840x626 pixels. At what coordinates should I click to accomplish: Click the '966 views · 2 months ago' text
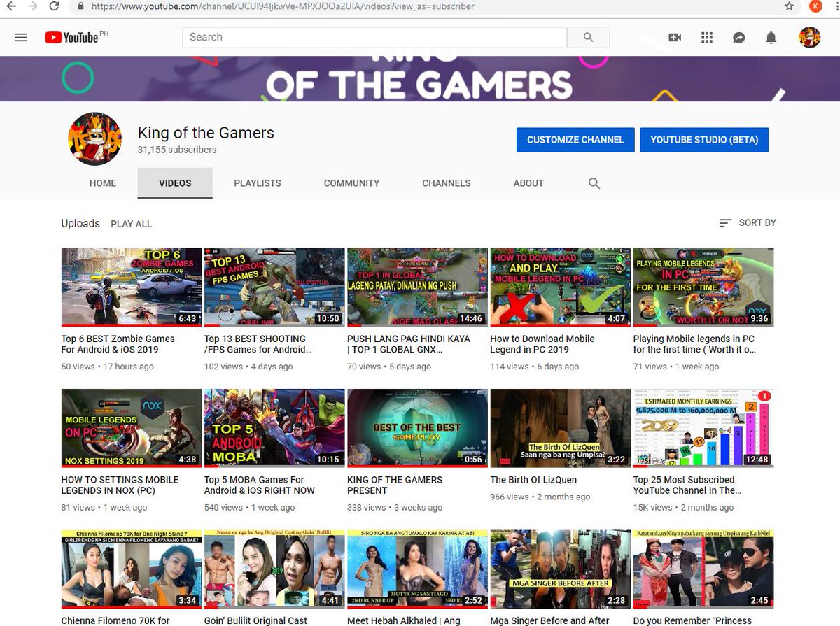[x=540, y=497]
